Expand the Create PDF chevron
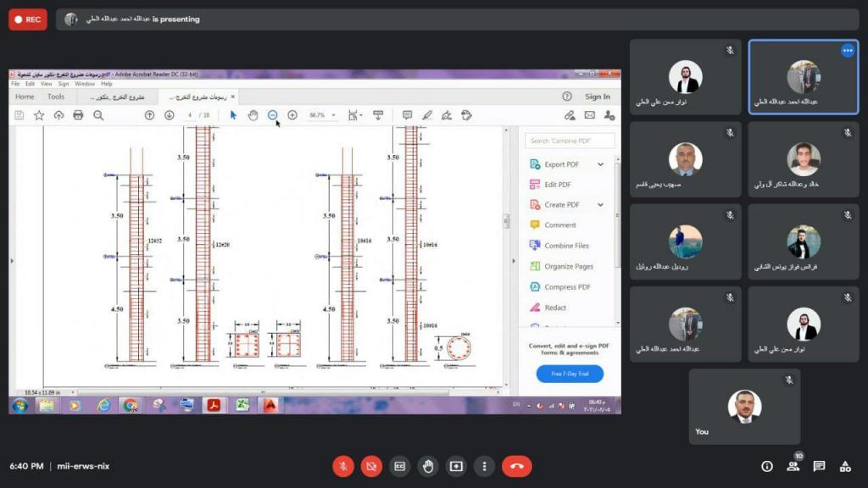The width and height of the screenshot is (868, 488). (x=601, y=205)
